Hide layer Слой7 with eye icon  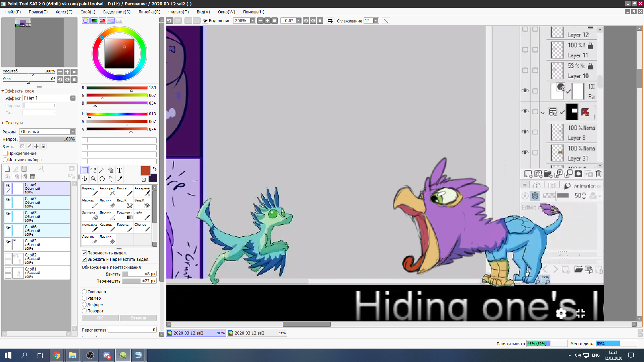(x=8, y=199)
